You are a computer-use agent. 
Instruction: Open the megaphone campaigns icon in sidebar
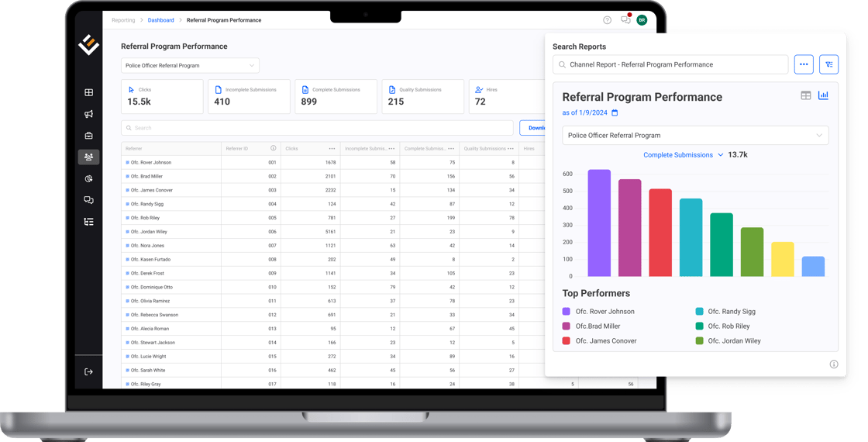(88, 114)
